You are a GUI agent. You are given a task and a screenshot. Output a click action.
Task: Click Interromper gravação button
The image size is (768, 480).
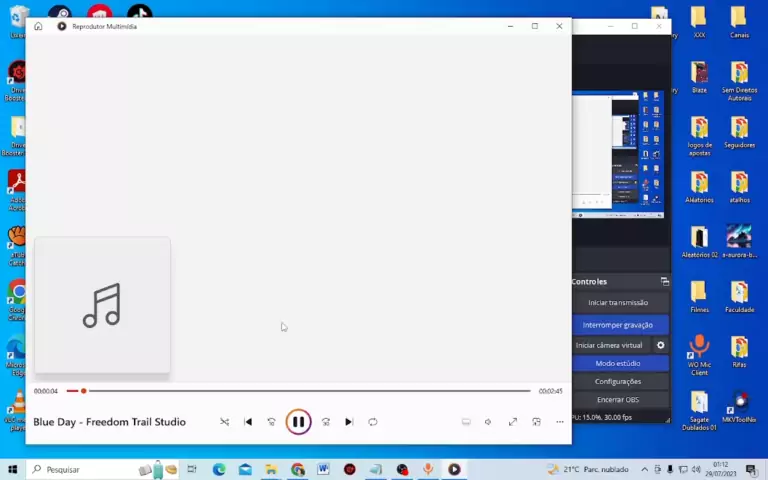pyautogui.click(x=618, y=325)
